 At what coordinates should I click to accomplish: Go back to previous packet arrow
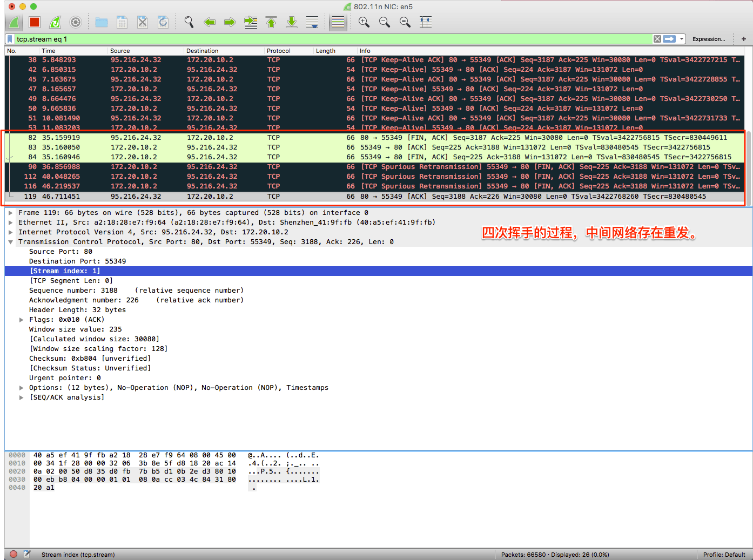point(210,22)
